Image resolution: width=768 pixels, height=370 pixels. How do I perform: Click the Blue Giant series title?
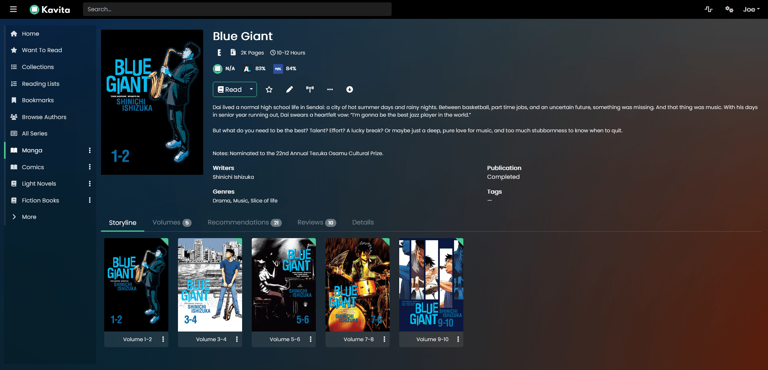tap(242, 36)
